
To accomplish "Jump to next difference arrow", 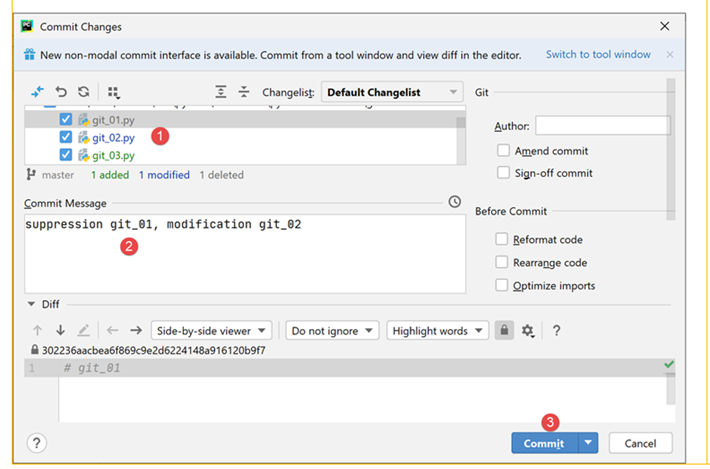I will [x=60, y=331].
